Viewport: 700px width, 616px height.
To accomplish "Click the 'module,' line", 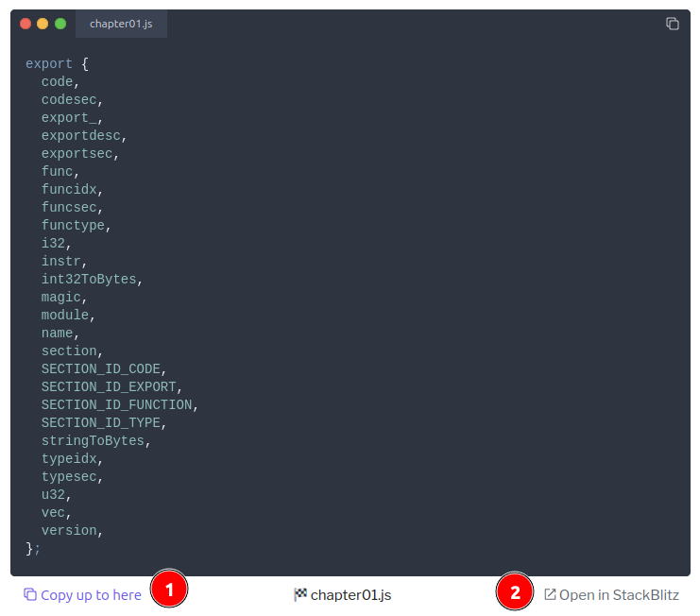I will pos(68,316).
